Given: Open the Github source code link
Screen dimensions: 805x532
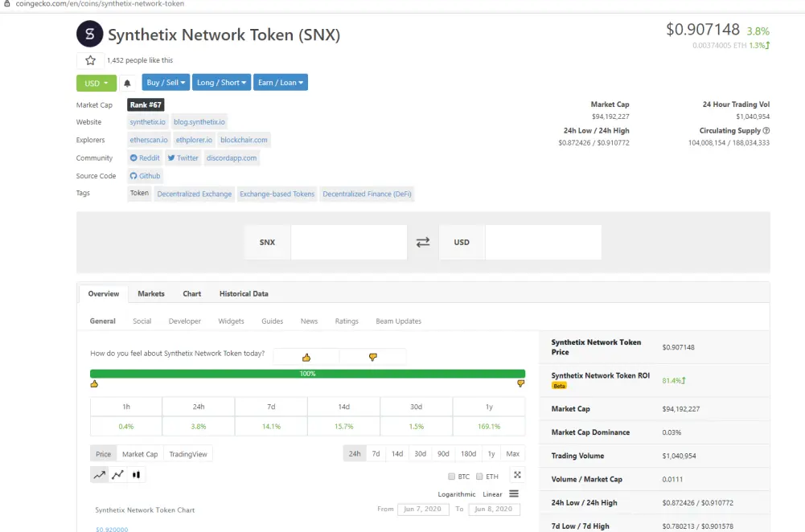Looking at the screenshot, I should [x=145, y=176].
